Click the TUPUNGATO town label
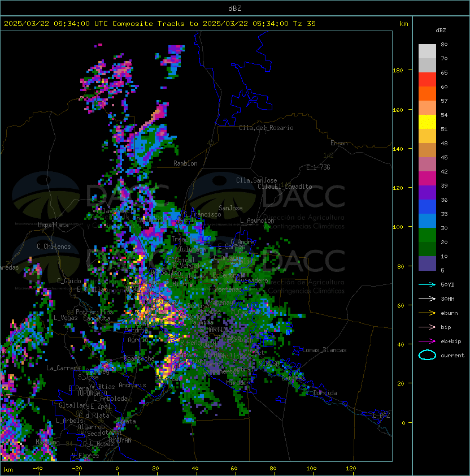The width and height of the screenshot is (470, 476). (x=92, y=393)
